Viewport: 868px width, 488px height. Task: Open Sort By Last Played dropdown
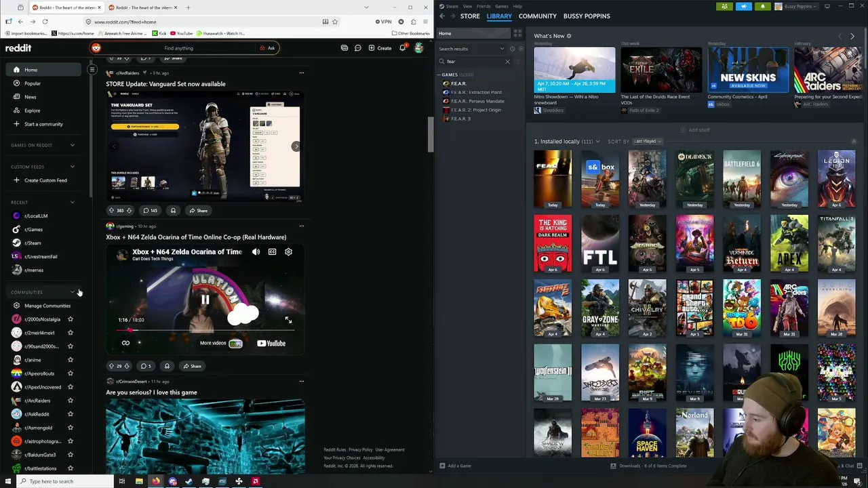[648, 142]
